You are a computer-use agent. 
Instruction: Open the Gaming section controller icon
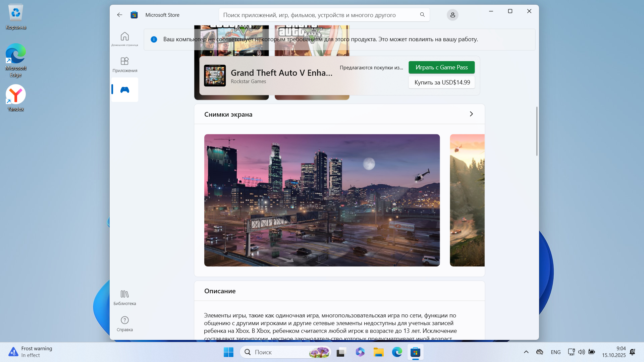tap(124, 89)
